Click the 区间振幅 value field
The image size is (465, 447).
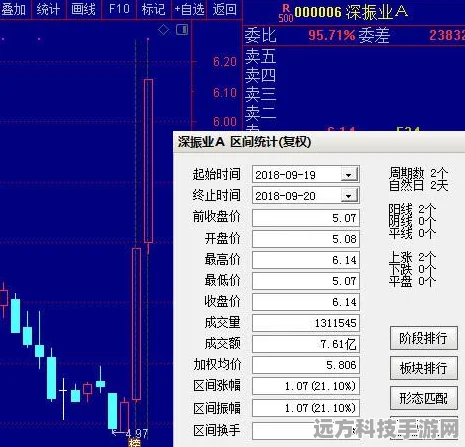pos(306,408)
